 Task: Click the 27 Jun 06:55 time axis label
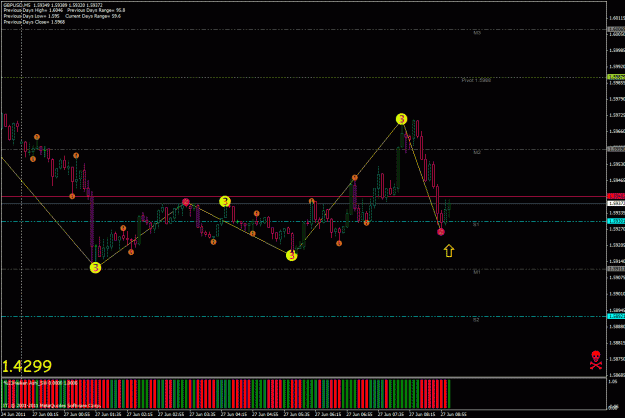[359, 414]
